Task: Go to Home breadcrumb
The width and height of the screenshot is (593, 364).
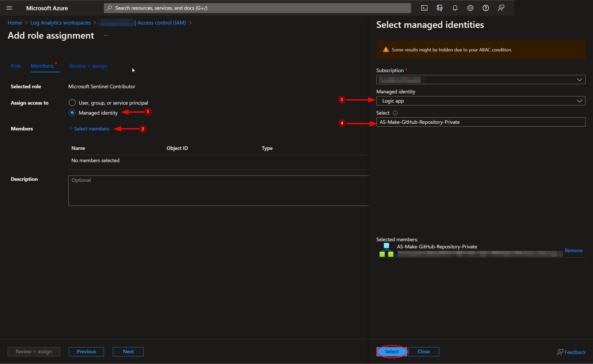Action: coord(15,23)
